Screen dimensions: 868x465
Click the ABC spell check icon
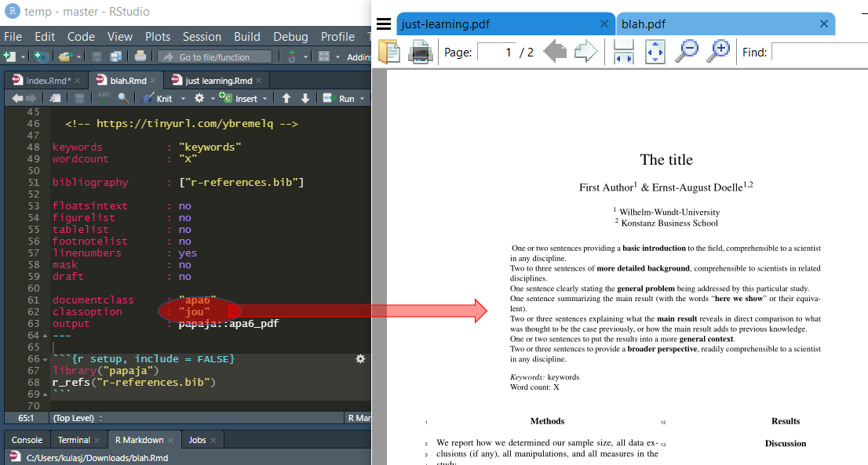104,98
